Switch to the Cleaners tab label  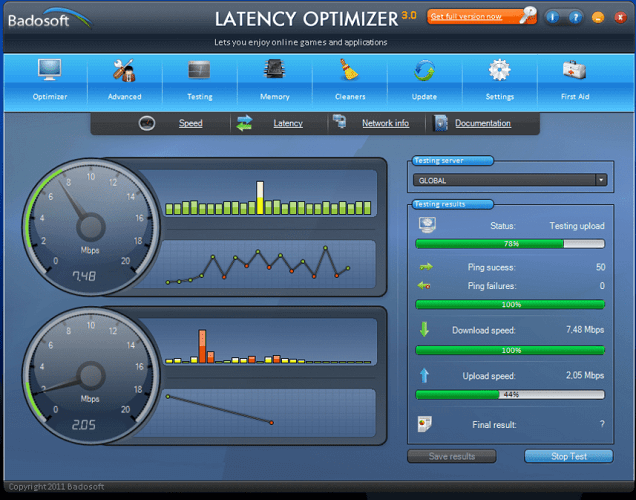coord(350,97)
